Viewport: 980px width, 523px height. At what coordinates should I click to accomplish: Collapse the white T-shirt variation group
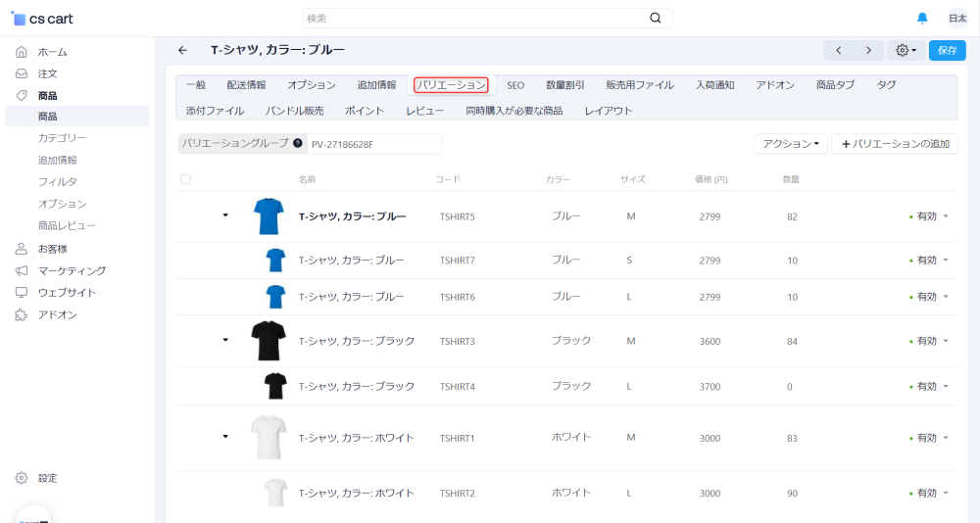click(225, 436)
